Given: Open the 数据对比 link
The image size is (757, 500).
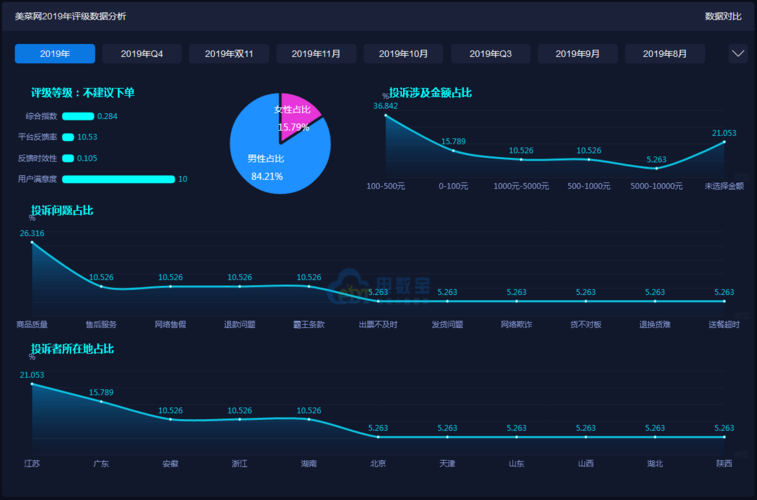Looking at the screenshot, I should click(x=723, y=16).
